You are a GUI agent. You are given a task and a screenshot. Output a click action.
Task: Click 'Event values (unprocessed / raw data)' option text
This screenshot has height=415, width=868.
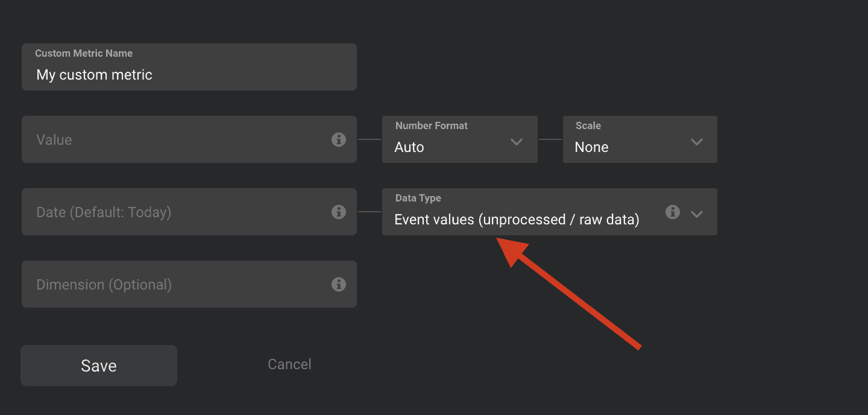point(517,220)
